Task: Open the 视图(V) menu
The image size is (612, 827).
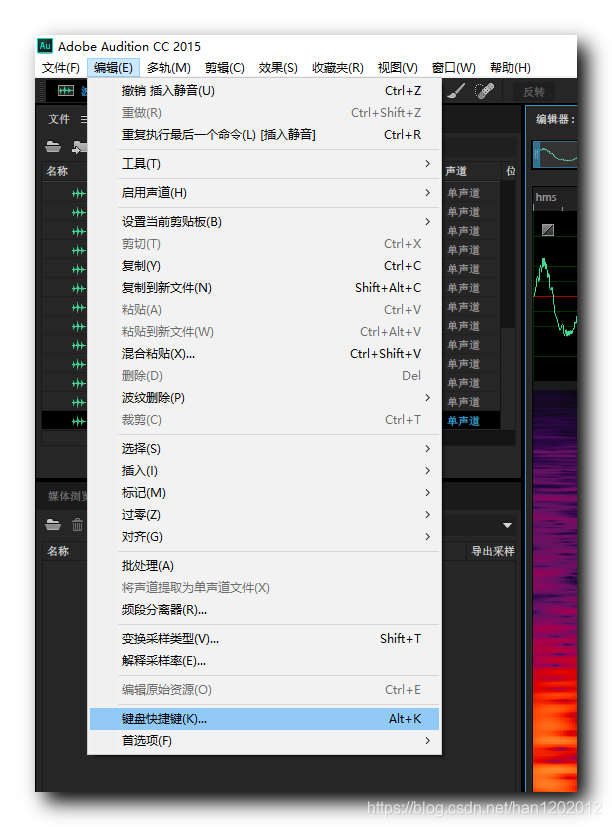Action: coord(397,68)
